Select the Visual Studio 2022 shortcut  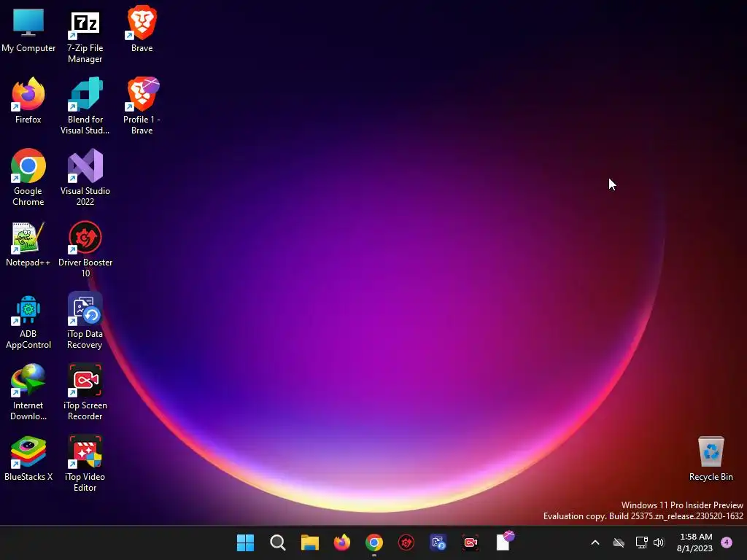click(85, 178)
